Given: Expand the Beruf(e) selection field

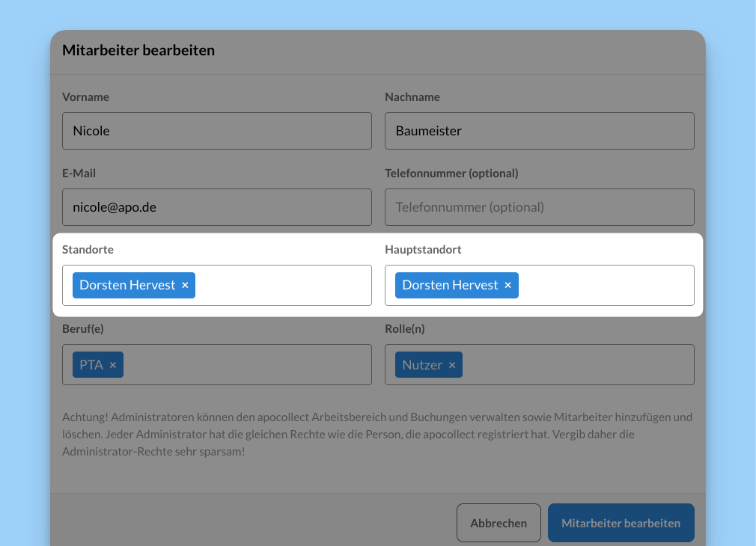Looking at the screenshot, I should [x=247, y=365].
